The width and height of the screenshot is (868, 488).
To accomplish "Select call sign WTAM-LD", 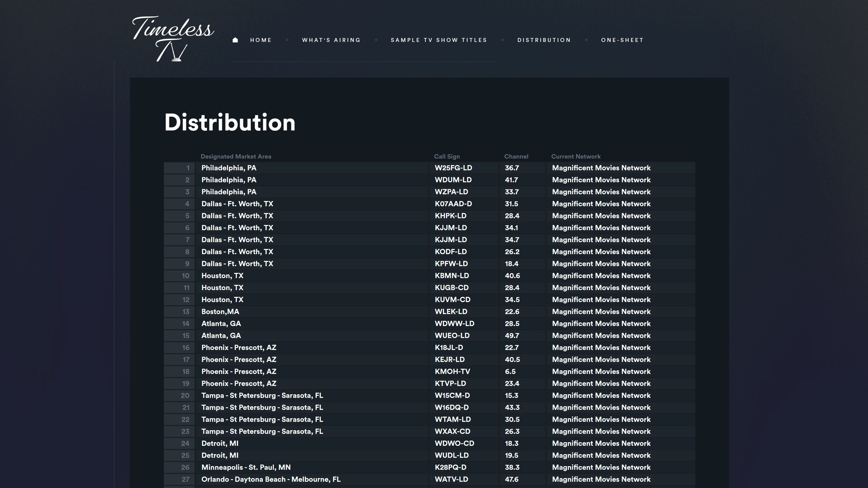I will [x=452, y=420].
